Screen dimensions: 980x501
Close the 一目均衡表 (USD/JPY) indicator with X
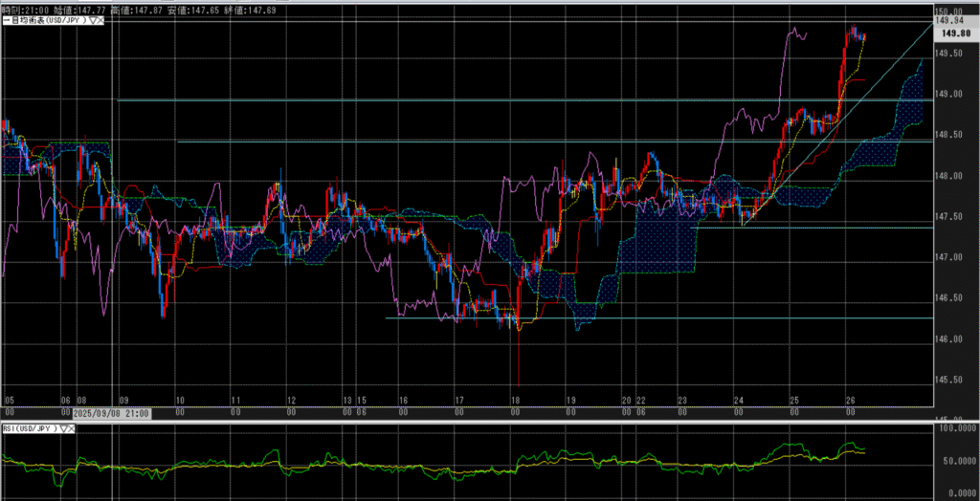[101, 21]
